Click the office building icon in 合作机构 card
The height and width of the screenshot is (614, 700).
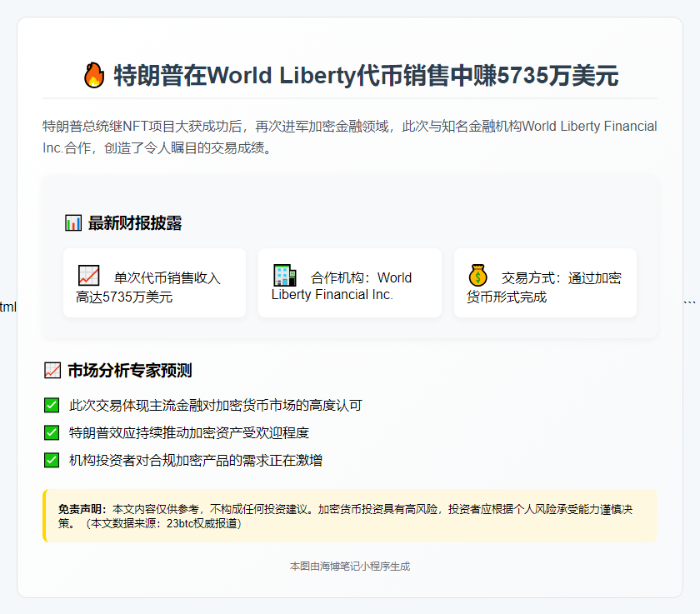click(x=285, y=275)
